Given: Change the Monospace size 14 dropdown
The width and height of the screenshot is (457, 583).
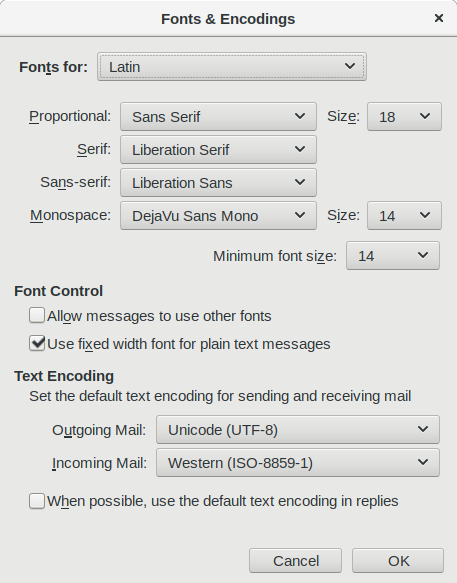Looking at the screenshot, I should tap(404, 216).
